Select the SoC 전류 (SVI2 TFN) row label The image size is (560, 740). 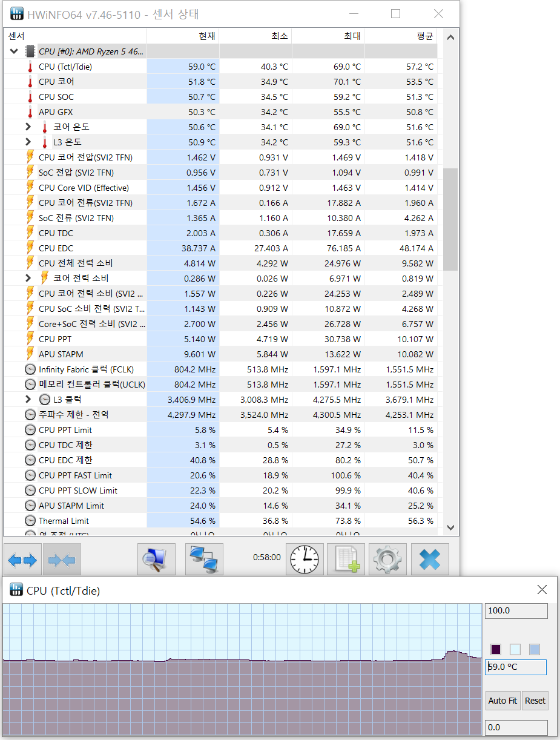click(x=76, y=218)
